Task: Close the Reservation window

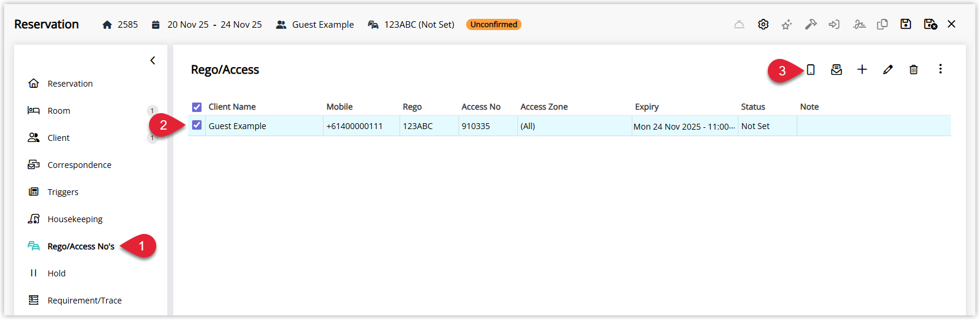Action: pos(952,24)
